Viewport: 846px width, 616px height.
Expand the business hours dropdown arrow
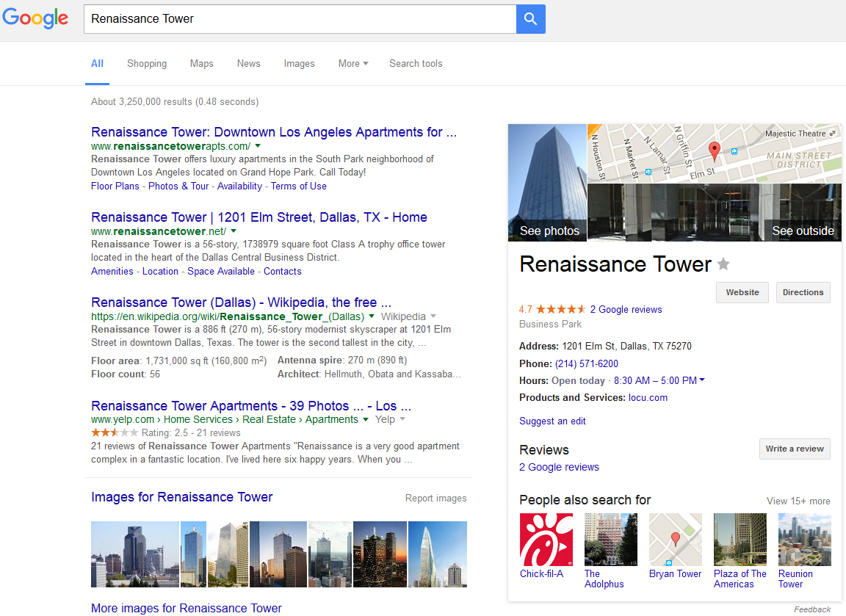(x=702, y=380)
